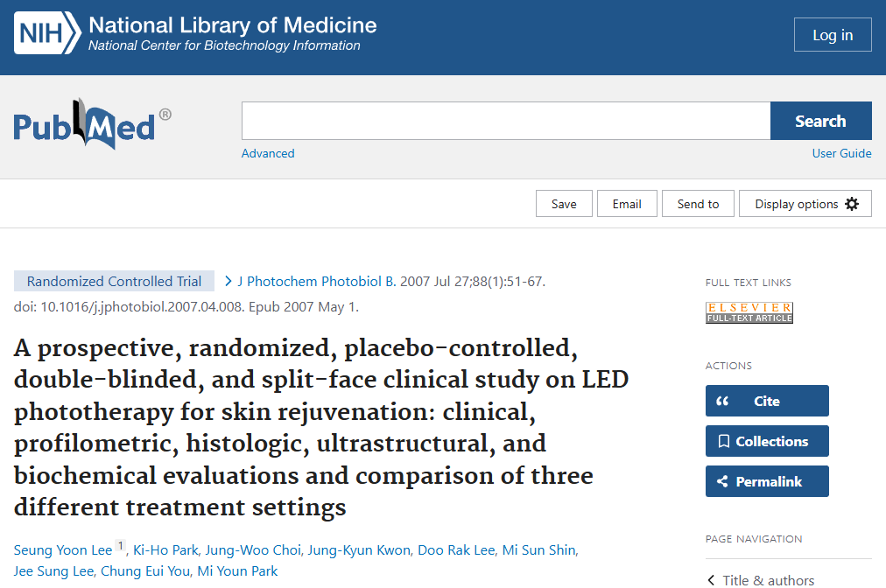
Task: Open author Seung Yoon Lee link
Action: click(63, 550)
